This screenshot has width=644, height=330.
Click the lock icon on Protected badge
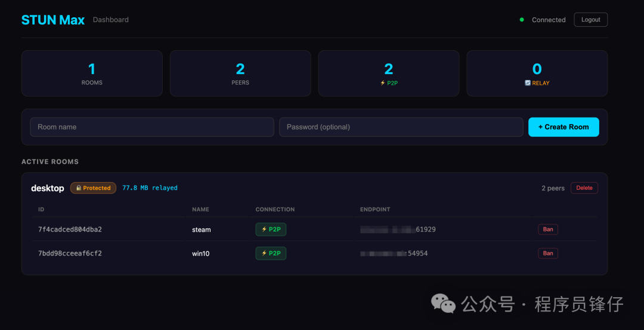(x=79, y=188)
